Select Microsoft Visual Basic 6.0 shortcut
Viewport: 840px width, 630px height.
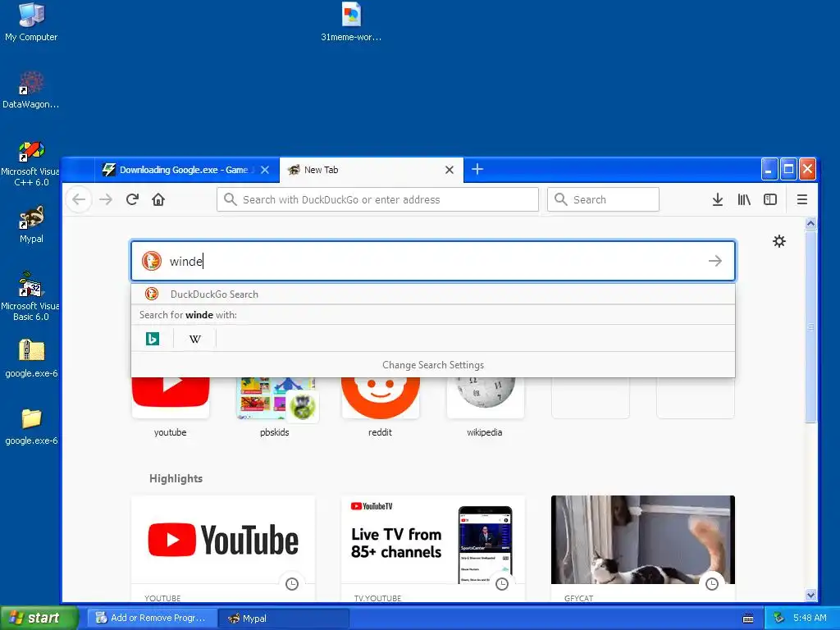point(31,296)
